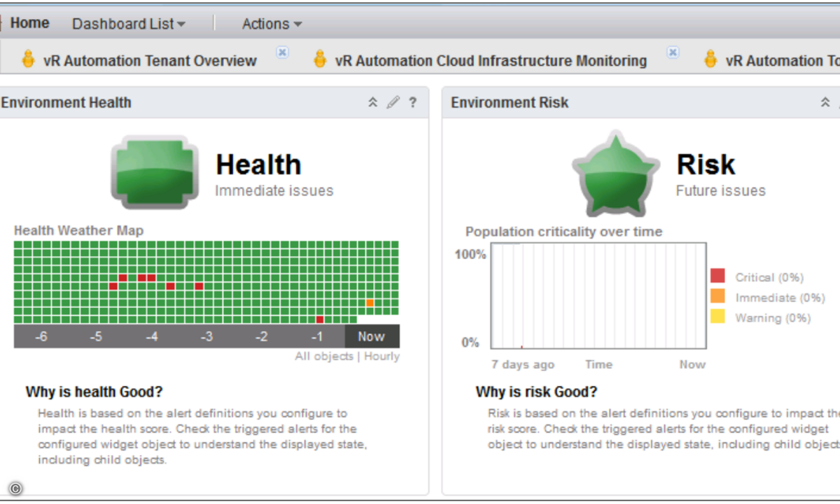
Task: Close the vR Automation Tenant Overview tab
Action: 282,52
